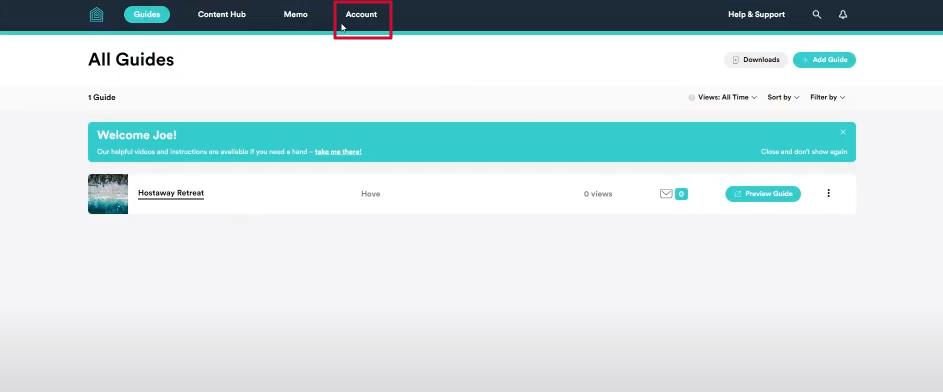Open the notifications bell icon

tap(843, 14)
